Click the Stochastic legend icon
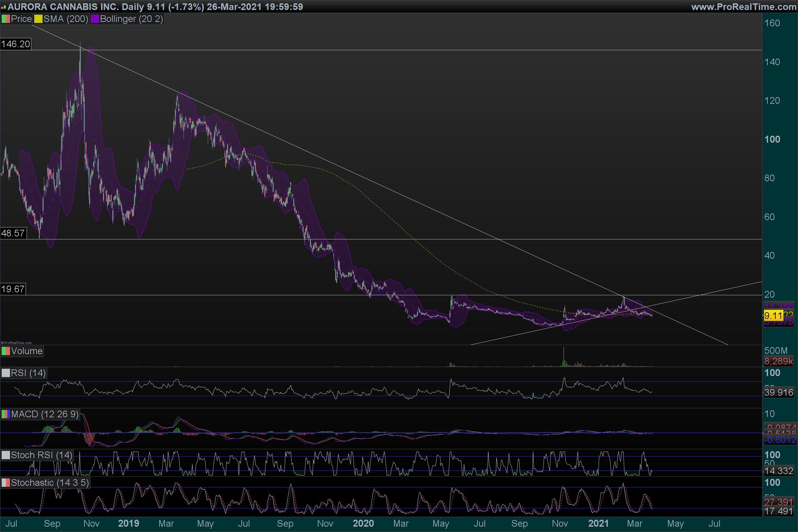This screenshot has width=798, height=532. [5, 483]
